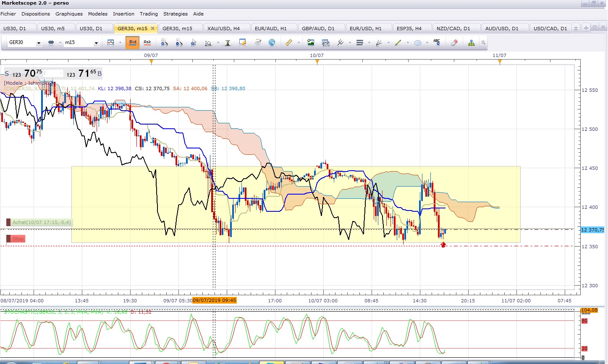Expand the fan lines dropdown arrow
608x364 pixels.
[x=388, y=42]
